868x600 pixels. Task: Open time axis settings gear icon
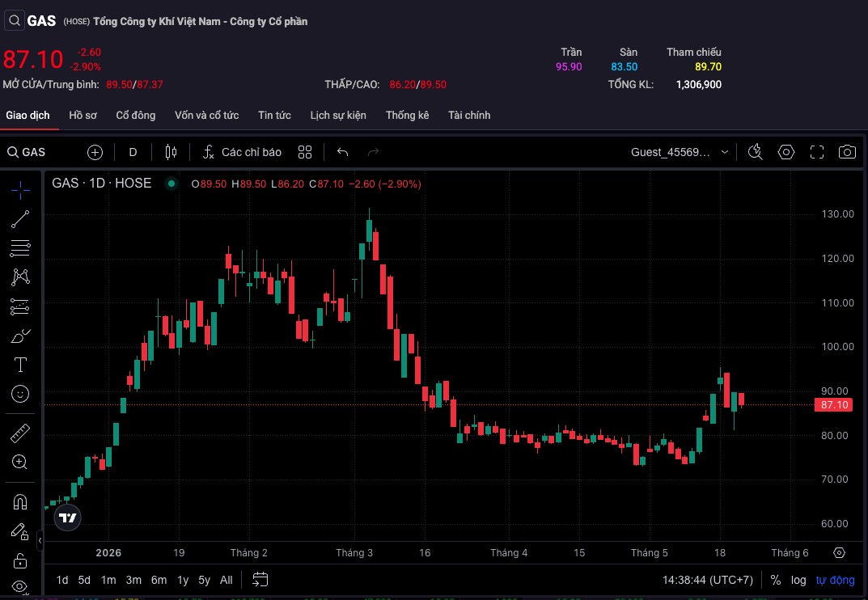point(839,553)
